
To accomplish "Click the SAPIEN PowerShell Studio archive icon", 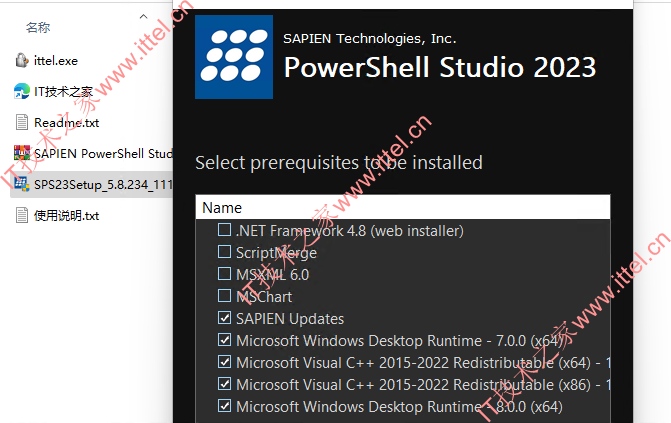I will coord(22,153).
